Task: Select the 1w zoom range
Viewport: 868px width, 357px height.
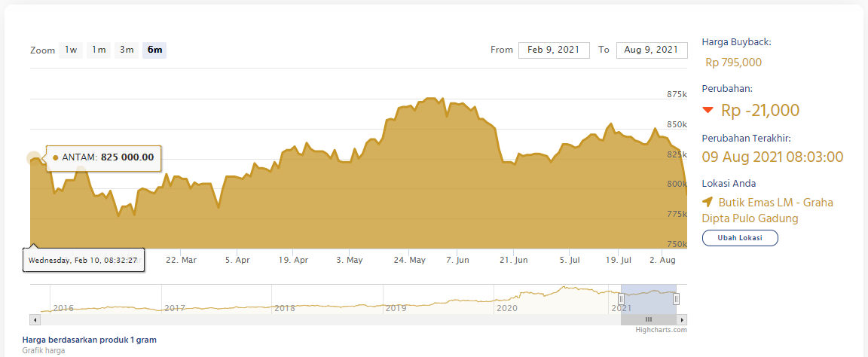Action: [71, 50]
